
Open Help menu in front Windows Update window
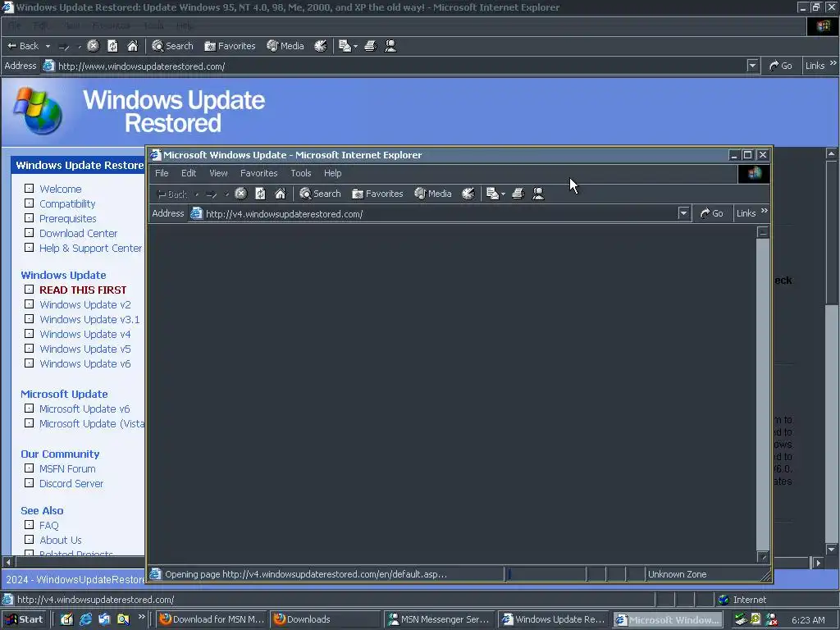[333, 173]
